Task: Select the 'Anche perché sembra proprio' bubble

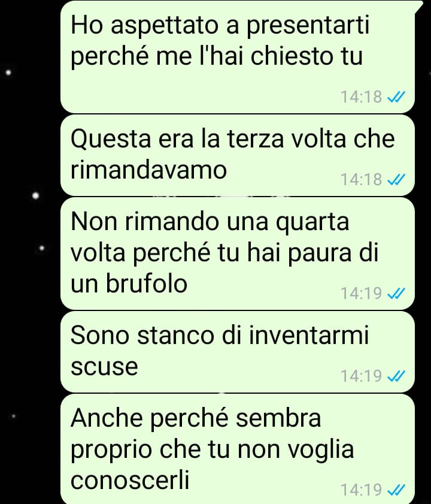Action: [238, 449]
